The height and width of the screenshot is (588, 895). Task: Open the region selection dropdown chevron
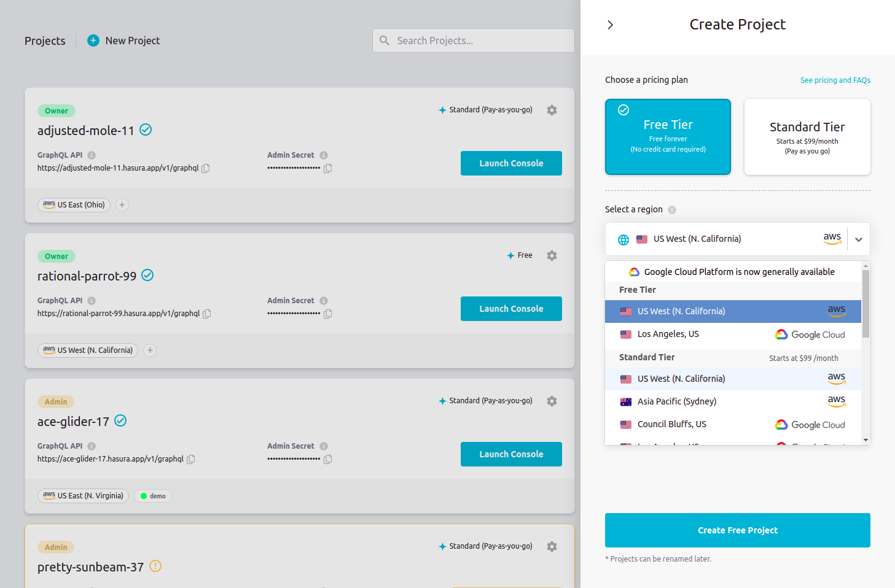click(x=858, y=239)
